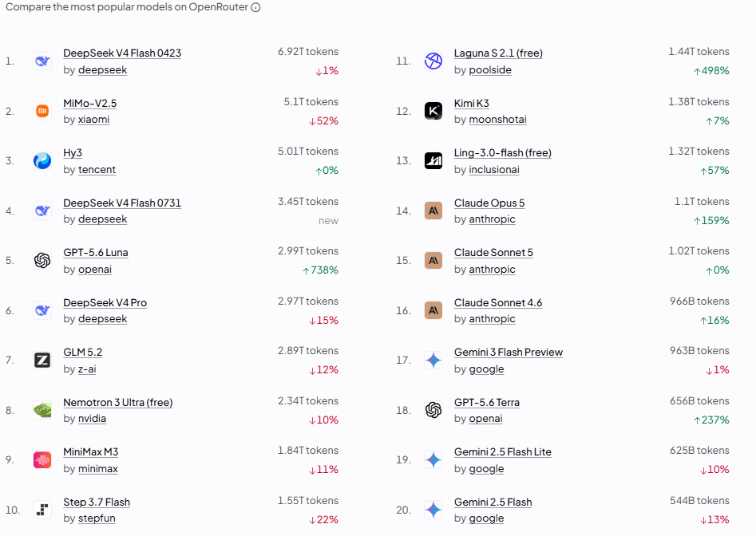Click the Stepfun logo beside Step 3.7 Flash
The image size is (756, 536).
click(x=42, y=510)
